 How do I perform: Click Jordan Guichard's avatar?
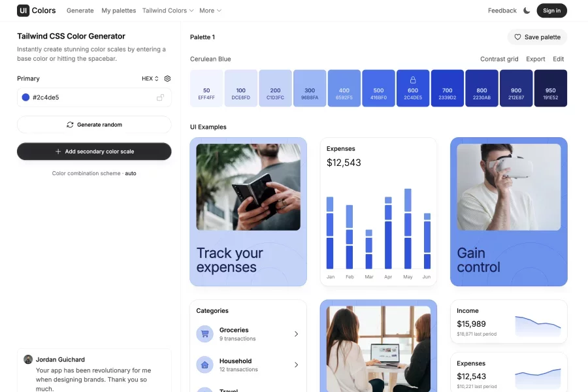pos(28,359)
